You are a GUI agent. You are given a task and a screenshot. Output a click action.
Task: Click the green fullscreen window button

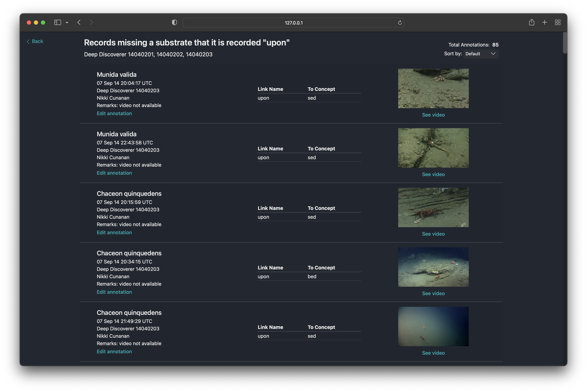point(43,23)
